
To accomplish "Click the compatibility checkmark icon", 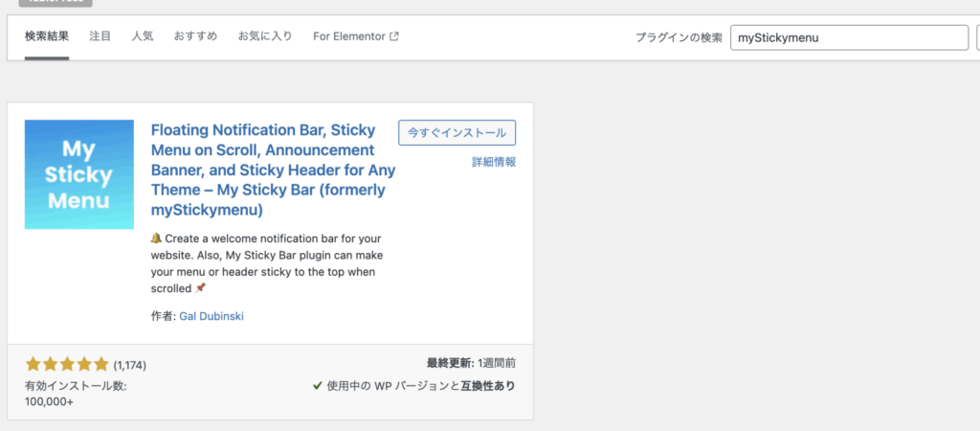I will tap(318, 386).
